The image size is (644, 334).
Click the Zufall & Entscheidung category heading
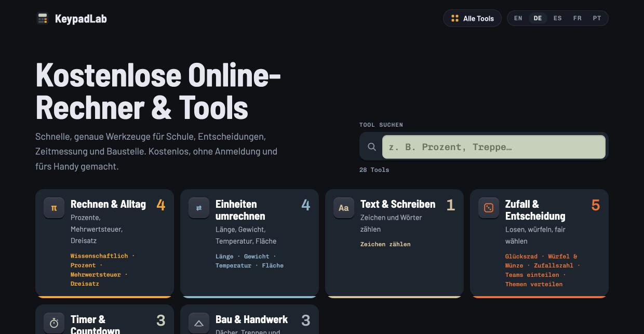tap(535, 210)
